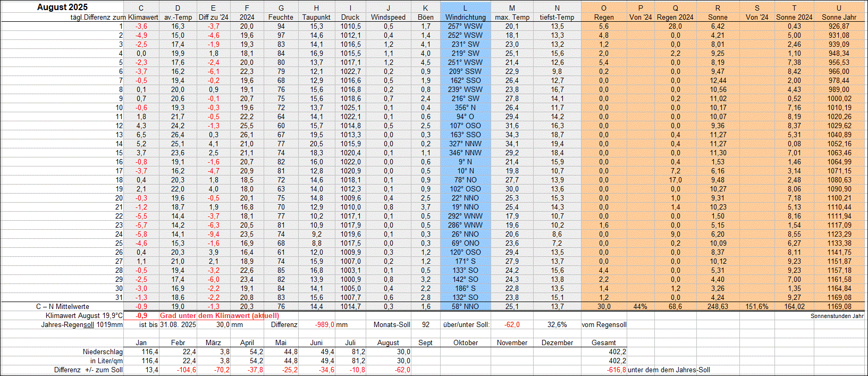
Task: Click the "Feuchte" column header
Action: (x=281, y=17)
